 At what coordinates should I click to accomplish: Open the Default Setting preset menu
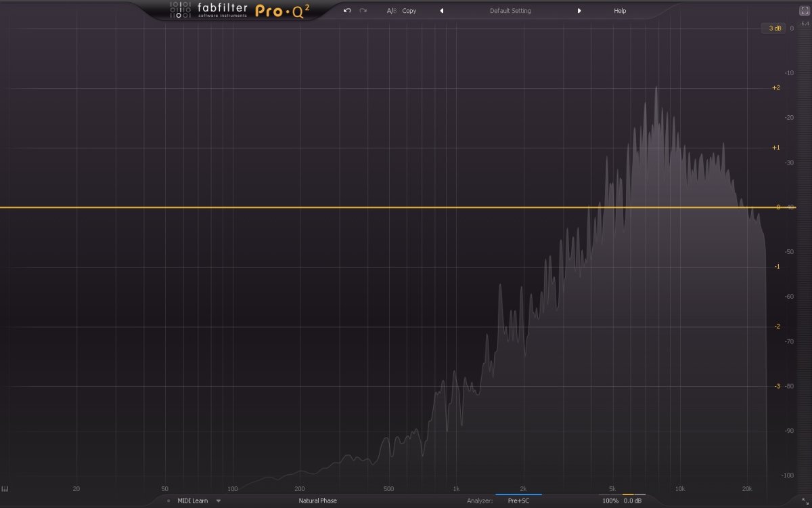pos(510,11)
